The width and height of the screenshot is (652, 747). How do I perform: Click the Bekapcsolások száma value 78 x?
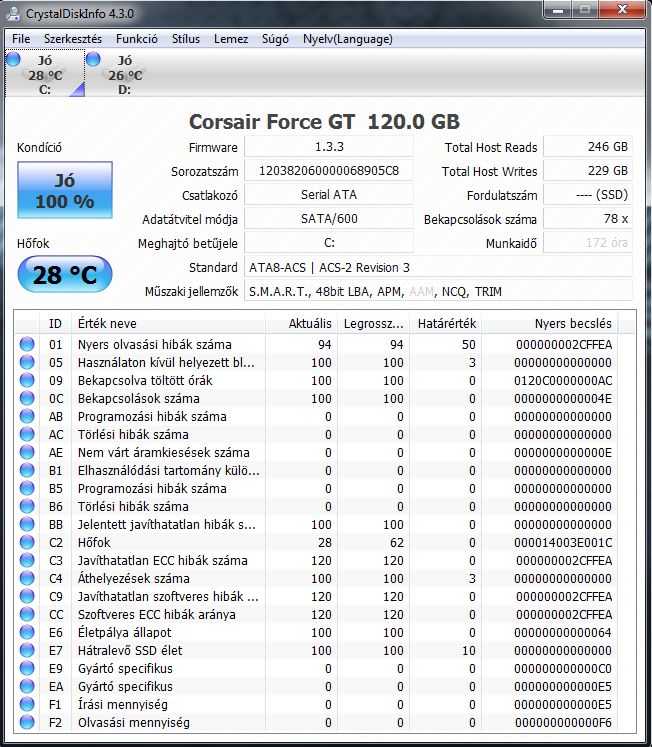[x=588, y=219]
